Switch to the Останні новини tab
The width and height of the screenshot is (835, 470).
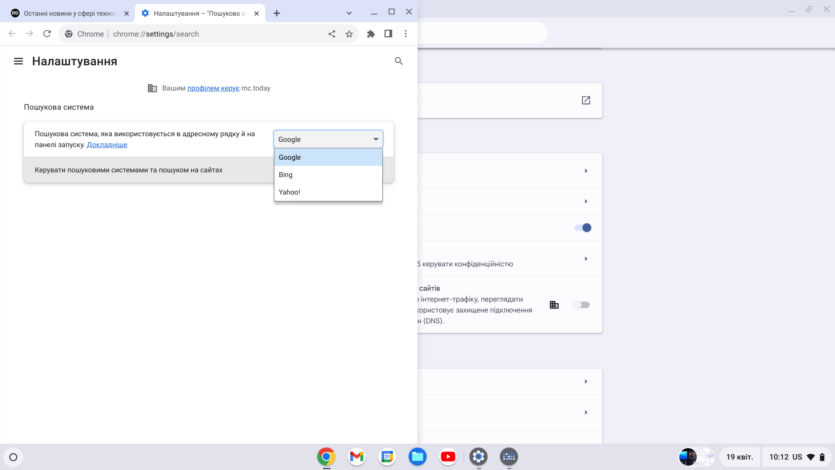tap(70, 13)
